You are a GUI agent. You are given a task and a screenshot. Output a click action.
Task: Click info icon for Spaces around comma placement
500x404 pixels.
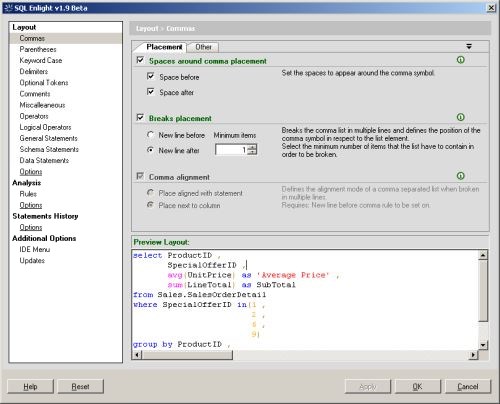(x=460, y=60)
